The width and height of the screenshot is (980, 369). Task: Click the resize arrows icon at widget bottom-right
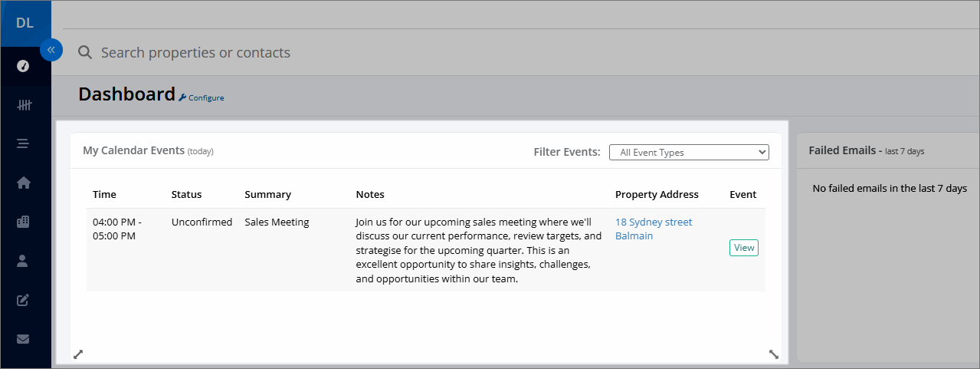tap(773, 354)
